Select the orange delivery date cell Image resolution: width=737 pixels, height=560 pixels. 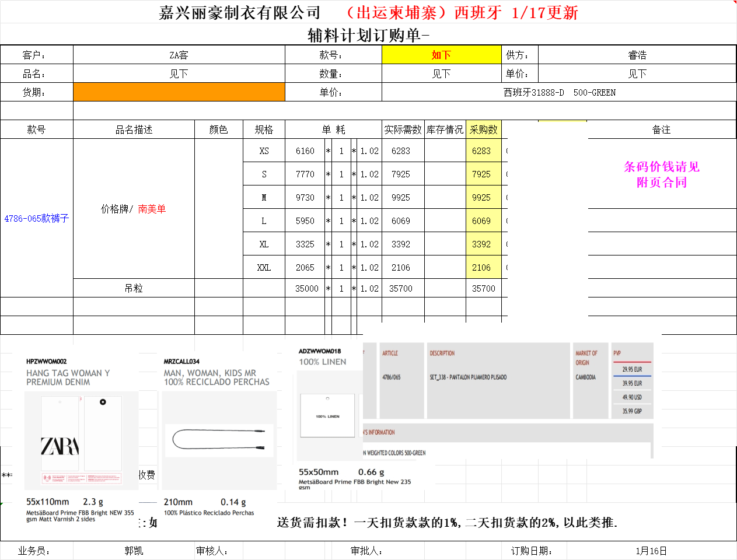pyautogui.click(x=179, y=92)
